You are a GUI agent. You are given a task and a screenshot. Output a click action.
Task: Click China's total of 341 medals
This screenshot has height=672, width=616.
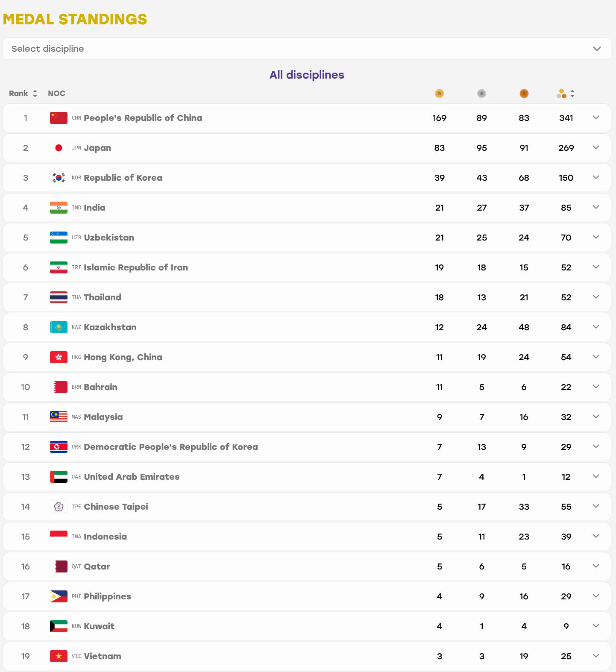pyautogui.click(x=566, y=118)
